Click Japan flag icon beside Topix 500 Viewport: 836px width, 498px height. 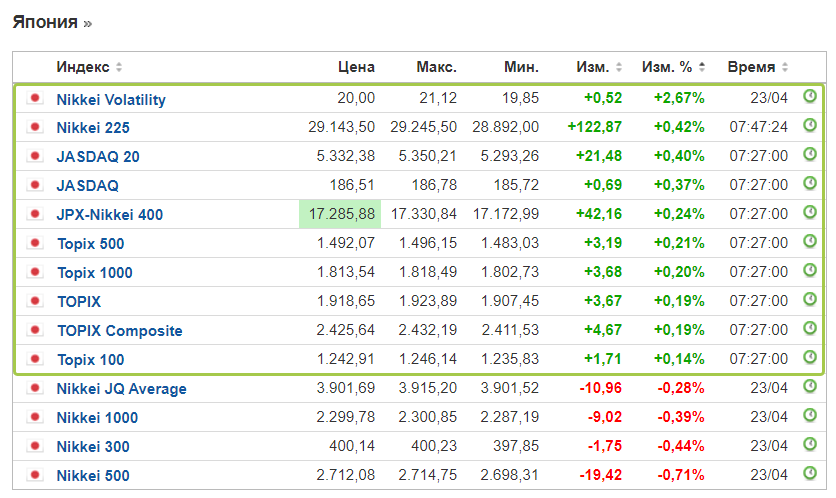[35, 243]
